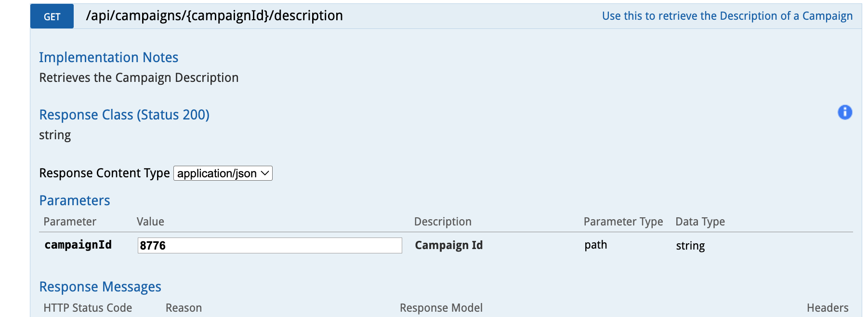Viewport: 868px width, 317px height.
Task: Click the /api/campaigns/{campaignId}/description endpoint path
Action: pos(214,16)
